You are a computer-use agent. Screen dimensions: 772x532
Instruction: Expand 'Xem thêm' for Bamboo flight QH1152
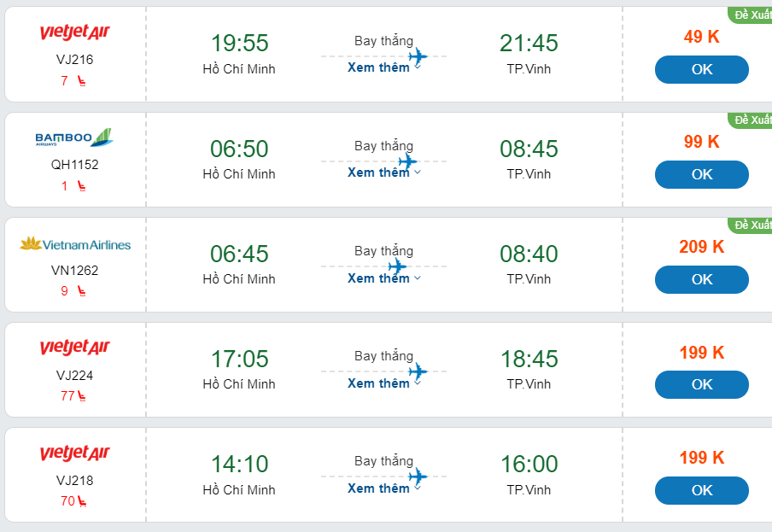click(383, 172)
